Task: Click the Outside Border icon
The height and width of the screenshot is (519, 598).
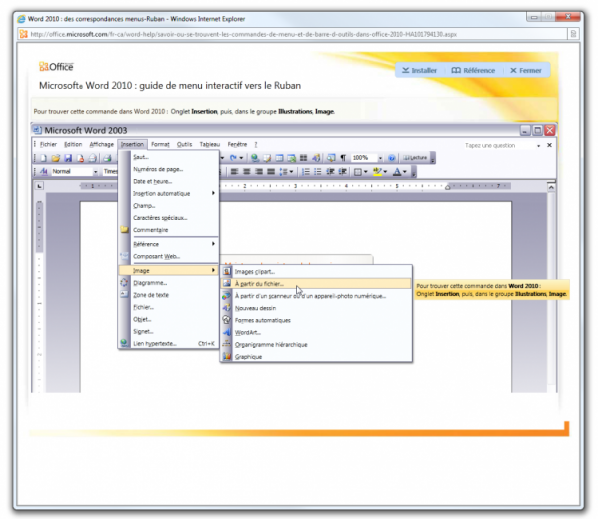Action: pos(357,172)
